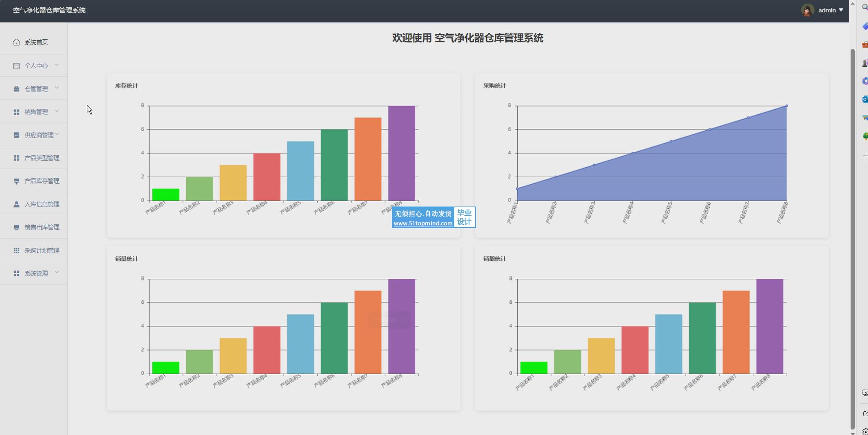Expand the 销售管理 chevron
This screenshot has width=868, height=435.
[57, 111]
